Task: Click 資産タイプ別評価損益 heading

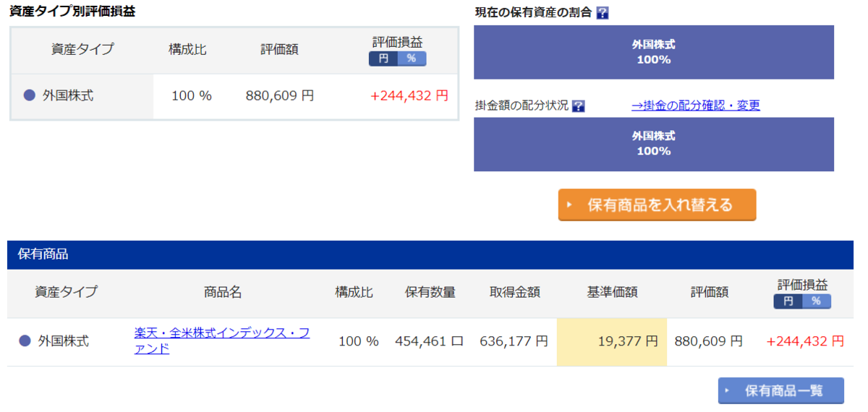Action: point(72,12)
